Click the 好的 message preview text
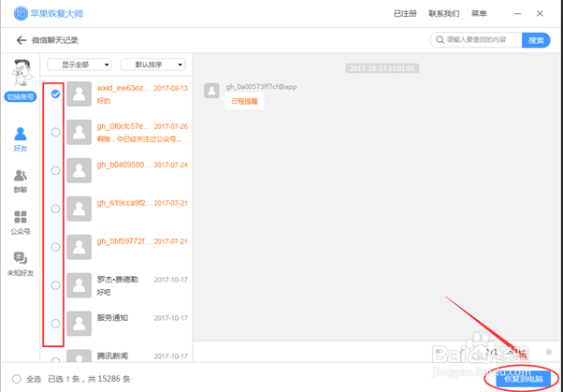 (x=104, y=101)
